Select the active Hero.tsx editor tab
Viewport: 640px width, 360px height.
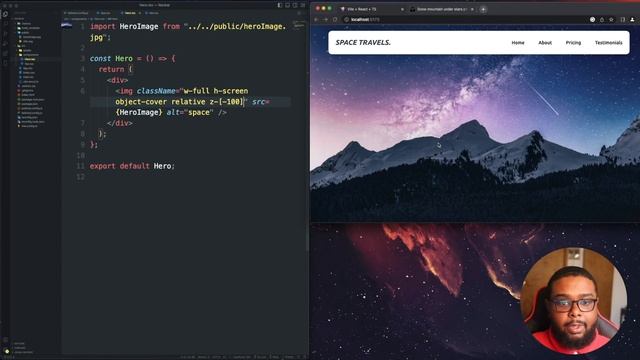[x=129, y=13]
